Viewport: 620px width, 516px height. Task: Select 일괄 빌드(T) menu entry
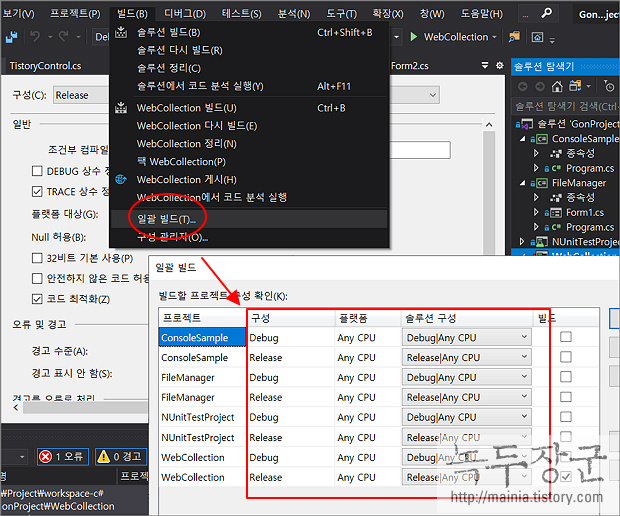[248, 219]
